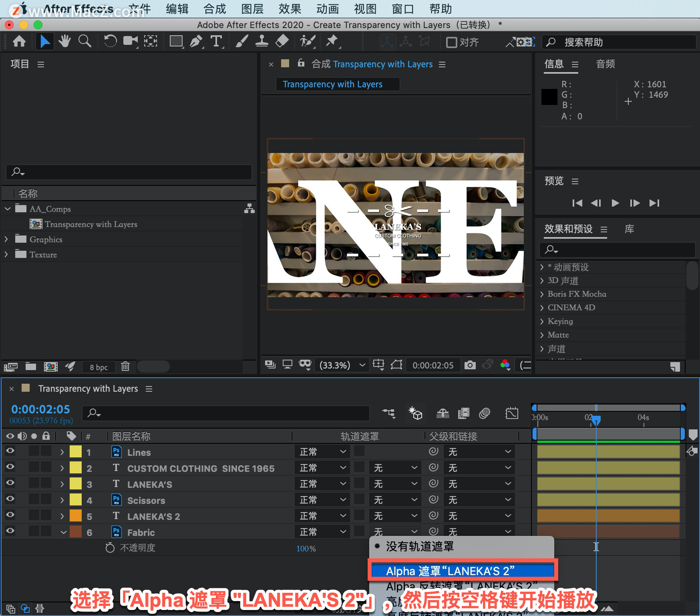The width and height of the screenshot is (700, 616).
Task: Toggle the 3D draft mode icon in timeline
Action: click(x=415, y=413)
